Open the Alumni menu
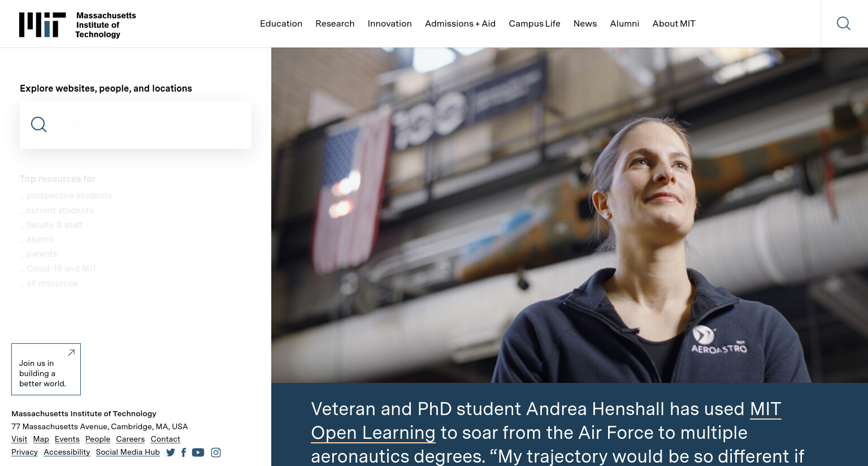Image resolution: width=868 pixels, height=466 pixels. coord(624,24)
